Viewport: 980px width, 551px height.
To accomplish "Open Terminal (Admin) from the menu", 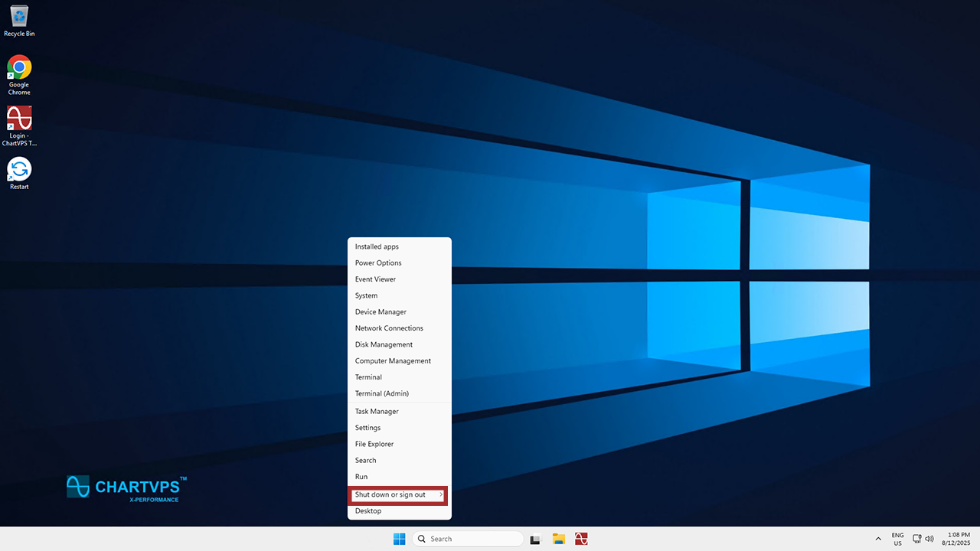I will tap(381, 393).
